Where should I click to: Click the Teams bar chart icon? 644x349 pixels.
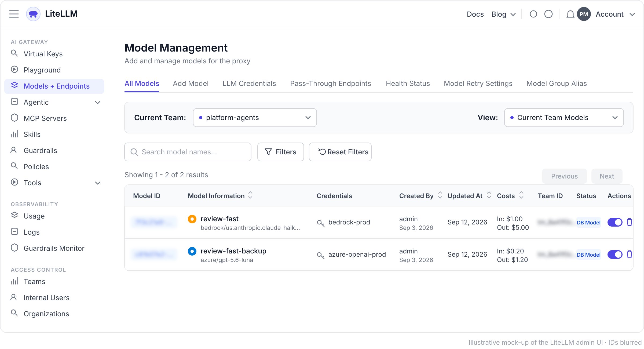pyautogui.click(x=14, y=281)
